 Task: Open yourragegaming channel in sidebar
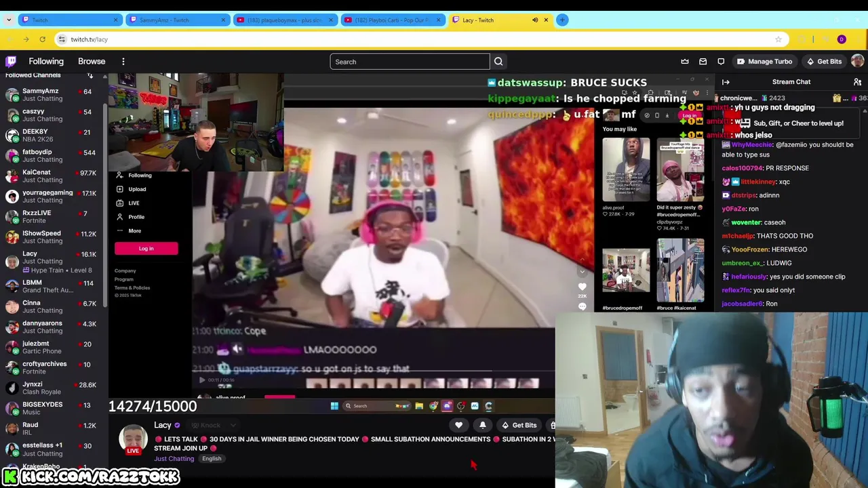coord(53,197)
